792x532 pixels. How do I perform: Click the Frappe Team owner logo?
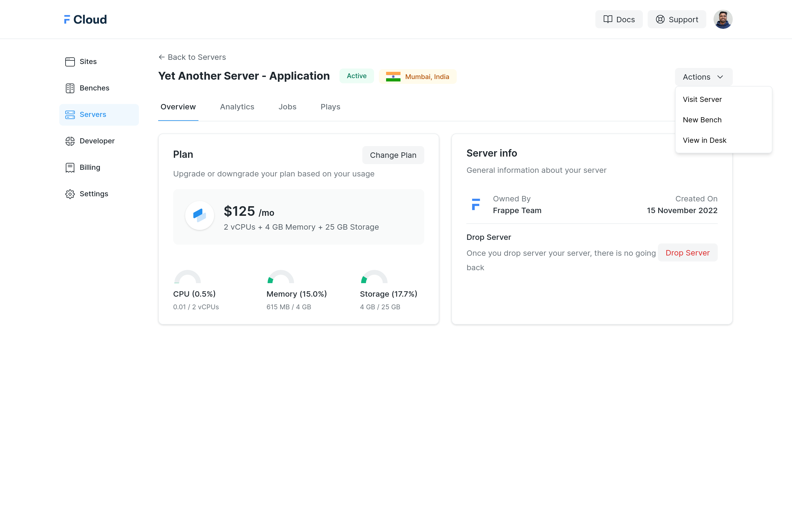pos(476,204)
